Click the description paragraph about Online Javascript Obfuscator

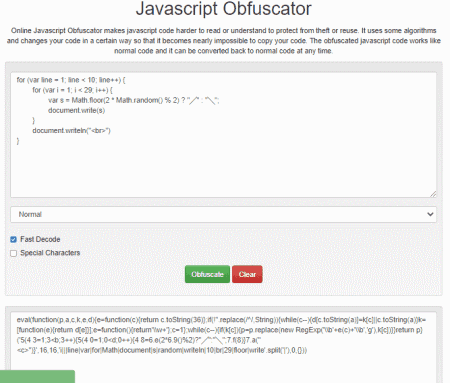coord(223,41)
